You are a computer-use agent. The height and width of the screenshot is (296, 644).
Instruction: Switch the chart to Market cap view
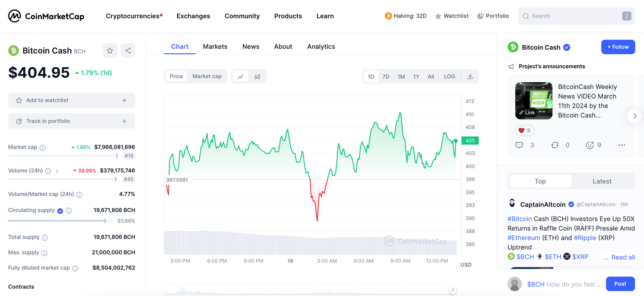(207, 76)
